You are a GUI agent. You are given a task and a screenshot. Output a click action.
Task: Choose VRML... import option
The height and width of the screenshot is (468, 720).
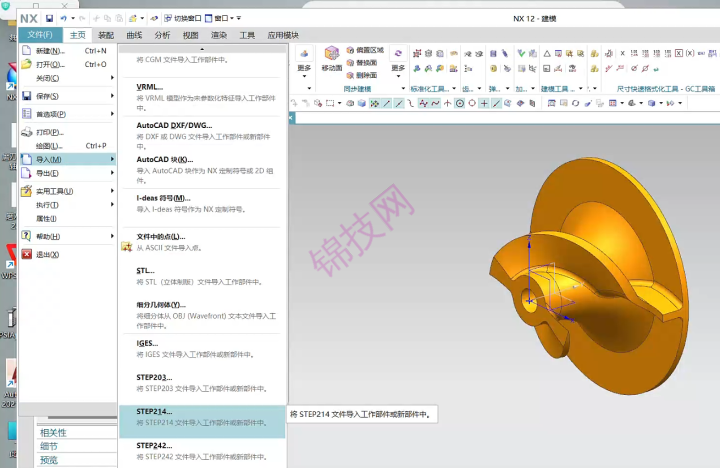click(x=202, y=97)
